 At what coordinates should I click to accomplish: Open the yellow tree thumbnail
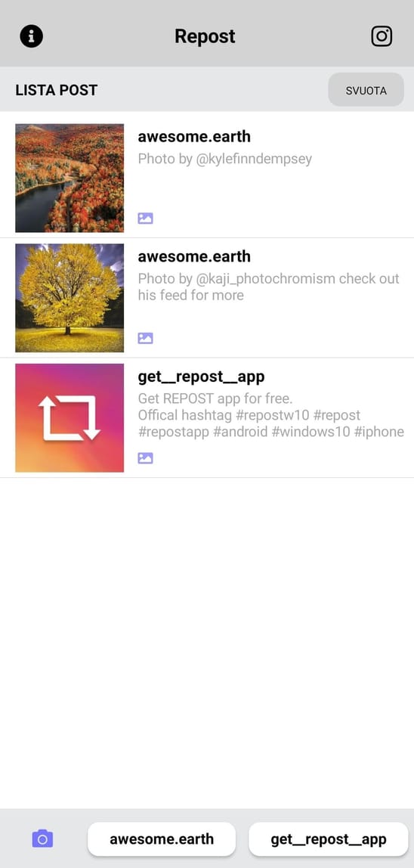pos(70,298)
